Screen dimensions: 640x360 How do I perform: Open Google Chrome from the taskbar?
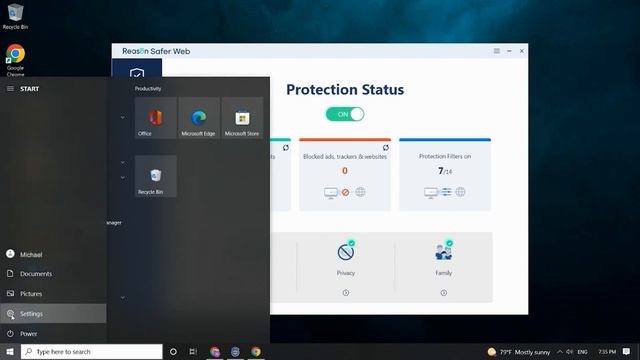click(256, 351)
